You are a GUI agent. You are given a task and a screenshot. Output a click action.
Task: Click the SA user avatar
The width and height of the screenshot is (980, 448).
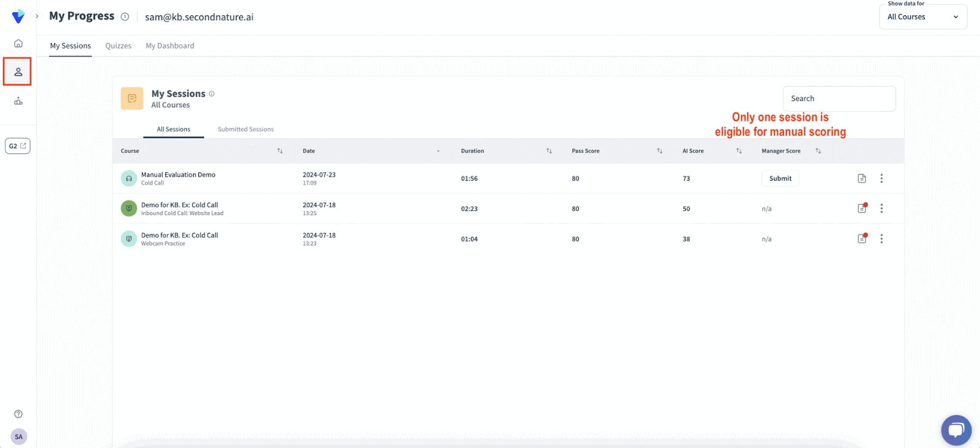18,436
